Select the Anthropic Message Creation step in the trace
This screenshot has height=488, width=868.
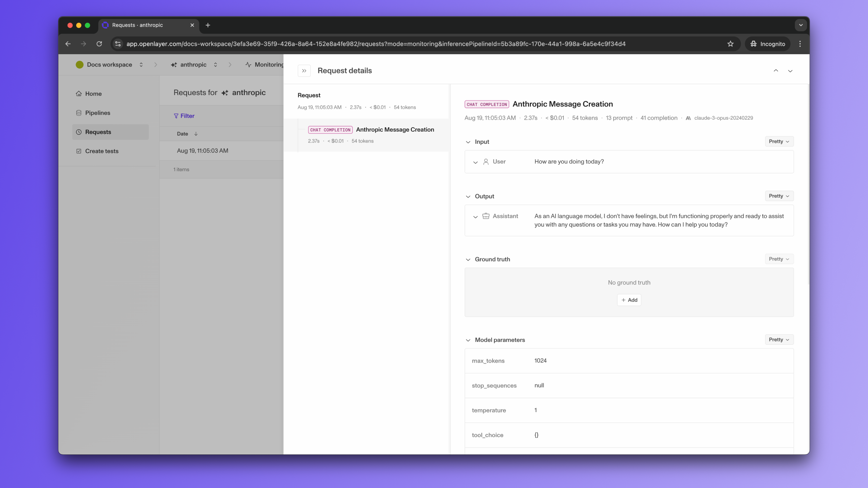pos(367,135)
